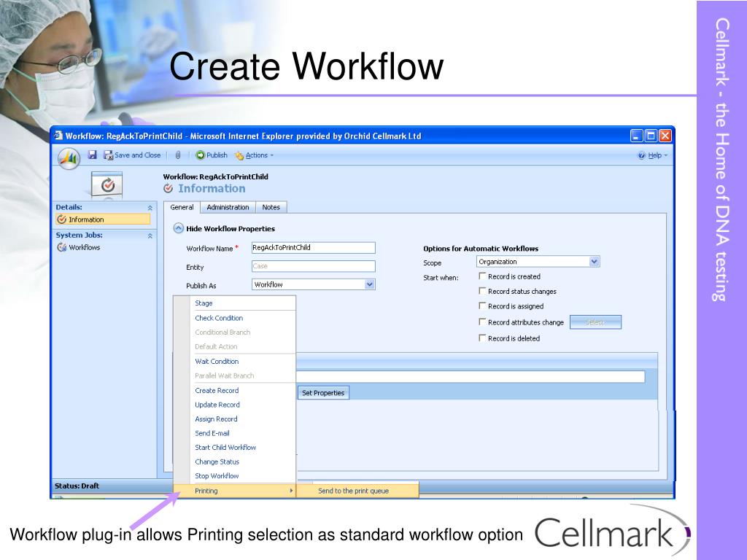
Task: Choose Create Record from menu
Action: [x=243, y=391]
